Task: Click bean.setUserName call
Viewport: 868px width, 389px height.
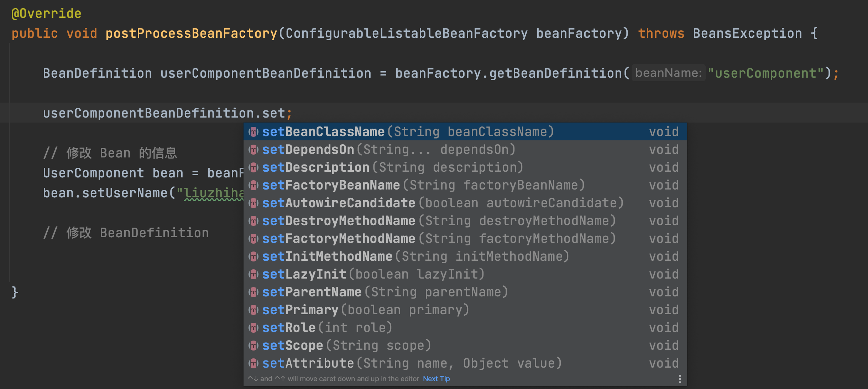Action: point(105,193)
